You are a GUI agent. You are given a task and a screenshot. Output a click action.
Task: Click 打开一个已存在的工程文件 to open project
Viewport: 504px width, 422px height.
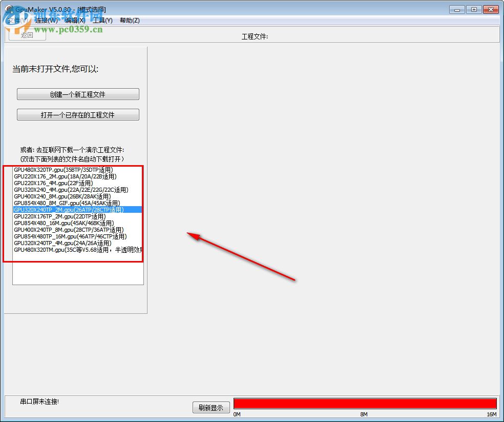[78, 114]
